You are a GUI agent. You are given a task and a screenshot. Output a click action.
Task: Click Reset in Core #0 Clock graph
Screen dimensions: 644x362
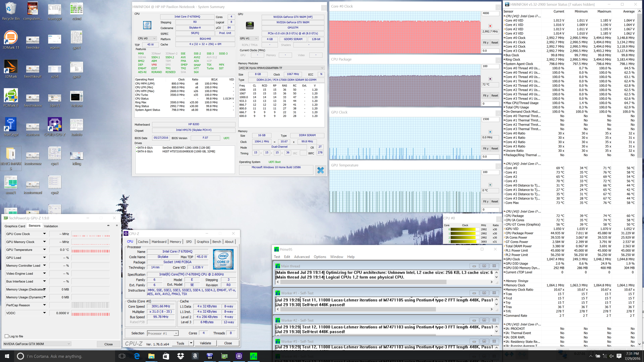(494, 43)
